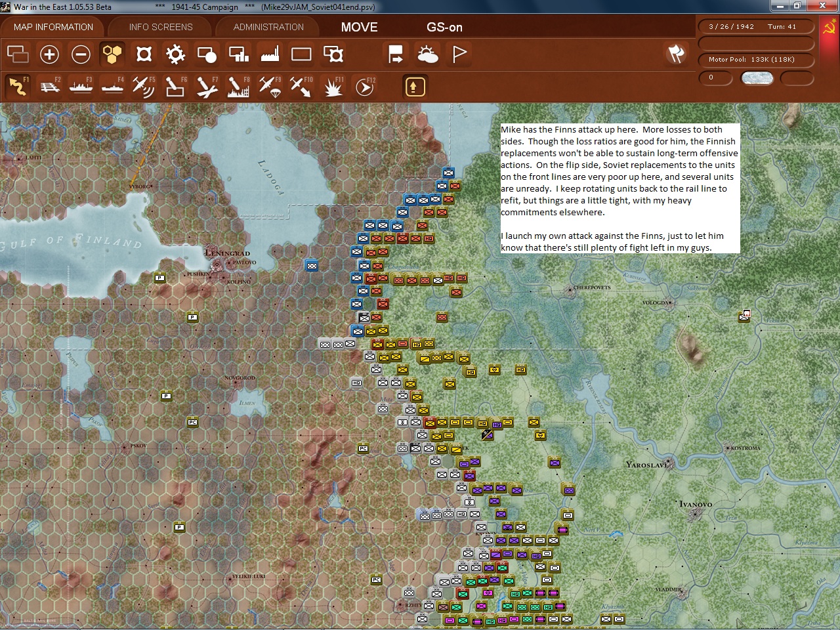Click the empty rectangle toolbar icon
The height and width of the screenshot is (630, 840).
click(301, 54)
